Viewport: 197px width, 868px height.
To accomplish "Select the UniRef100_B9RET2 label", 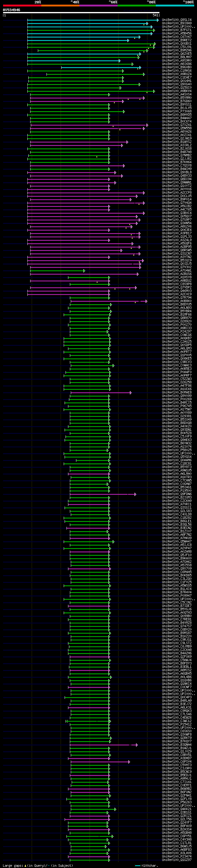I will pos(177,40).
